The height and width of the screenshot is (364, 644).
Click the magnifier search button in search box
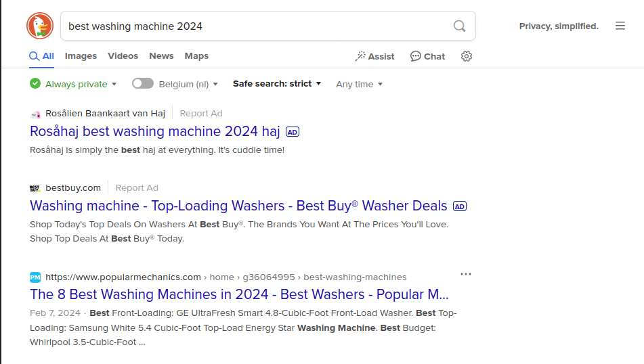[x=459, y=26]
